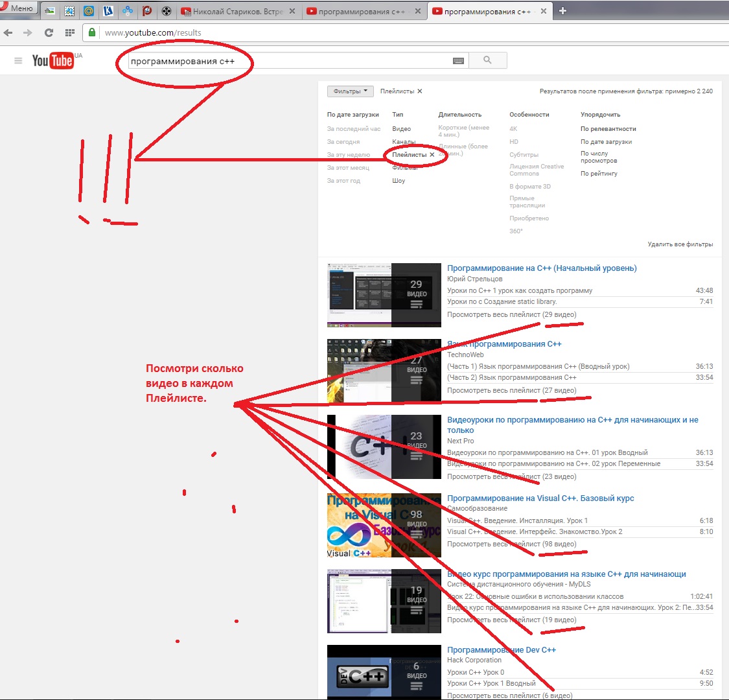View full playlist (27 видео)

(x=511, y=391)
